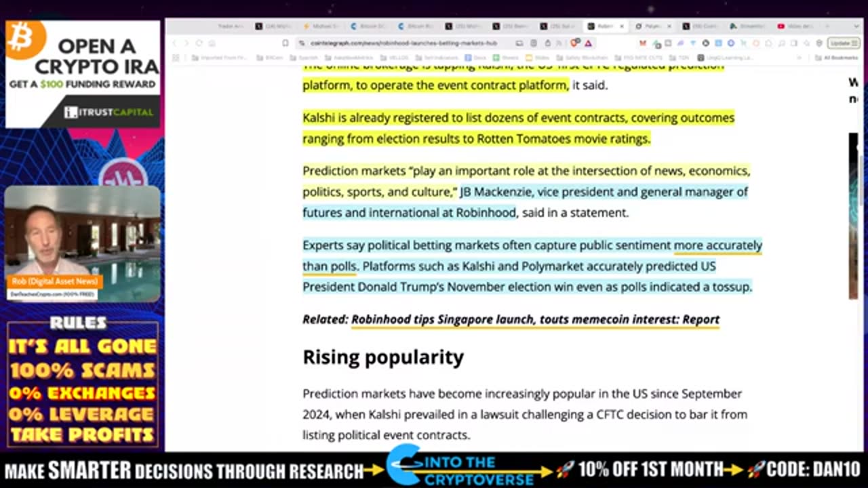The image size is (868, 488).
Task: Open the apps grid icon on bookmarks bar
Action: (x=176, y=58)
